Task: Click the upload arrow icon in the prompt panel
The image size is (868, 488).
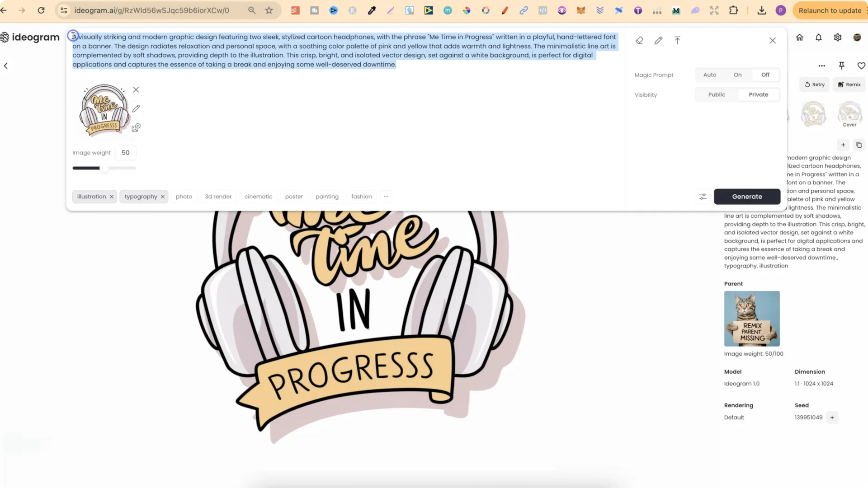Action: (x=677, y=40)
